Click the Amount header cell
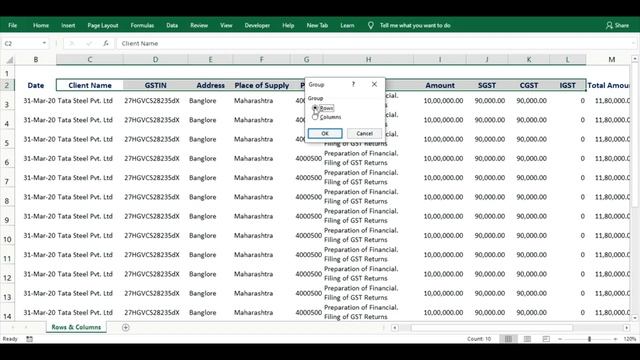Image resolution: width=640 pixels, height=360 pixels. click(440, 85)
